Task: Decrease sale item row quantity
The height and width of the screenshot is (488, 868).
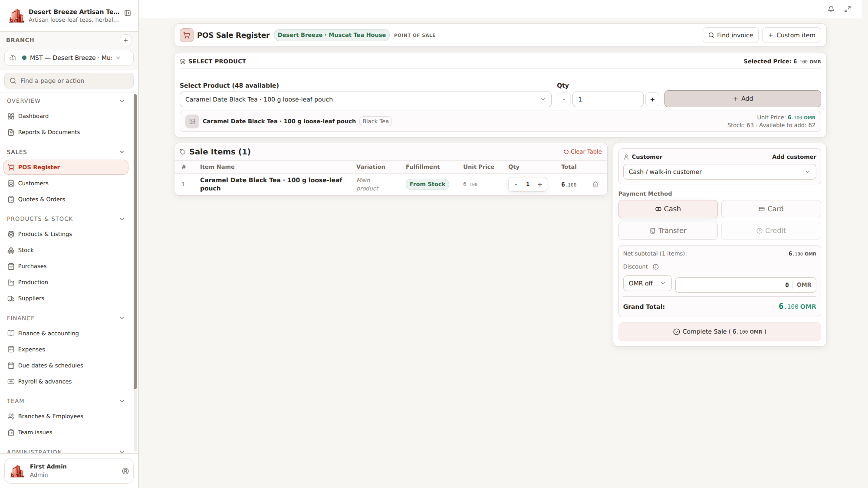Action: point(516,184)
